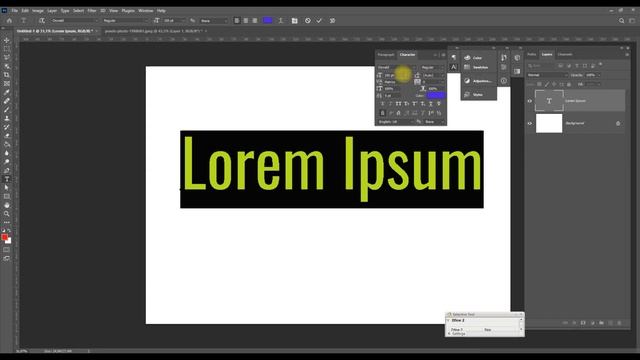
Task: Switch to second document tab
Action: (154, 31)
